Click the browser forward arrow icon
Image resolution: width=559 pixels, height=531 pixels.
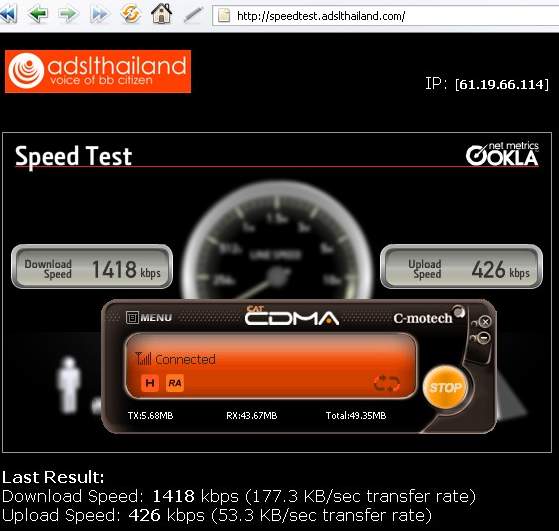(68, 14)
